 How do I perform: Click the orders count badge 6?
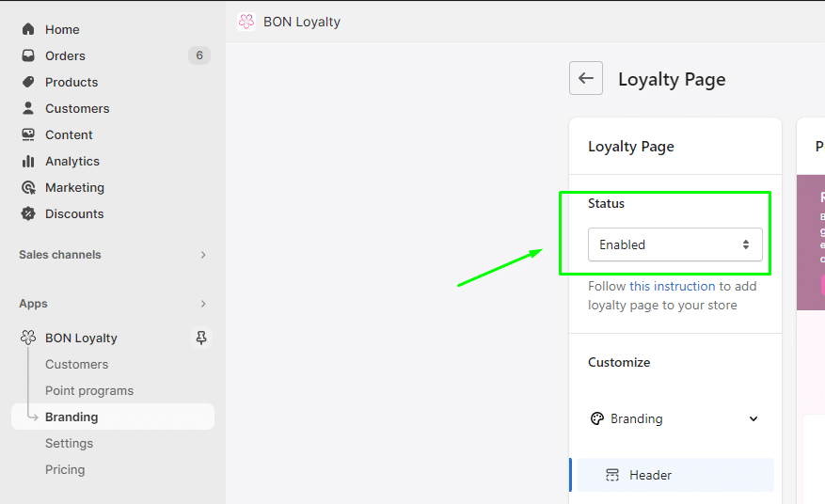(x=198, y=55)
